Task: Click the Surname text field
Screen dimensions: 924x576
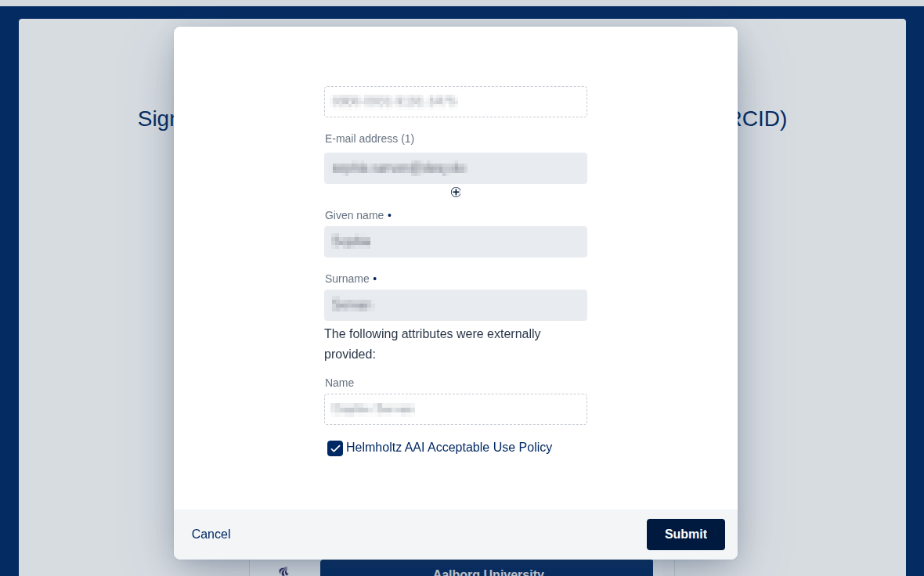Action: pyautogui.click(x=456, y=305)
